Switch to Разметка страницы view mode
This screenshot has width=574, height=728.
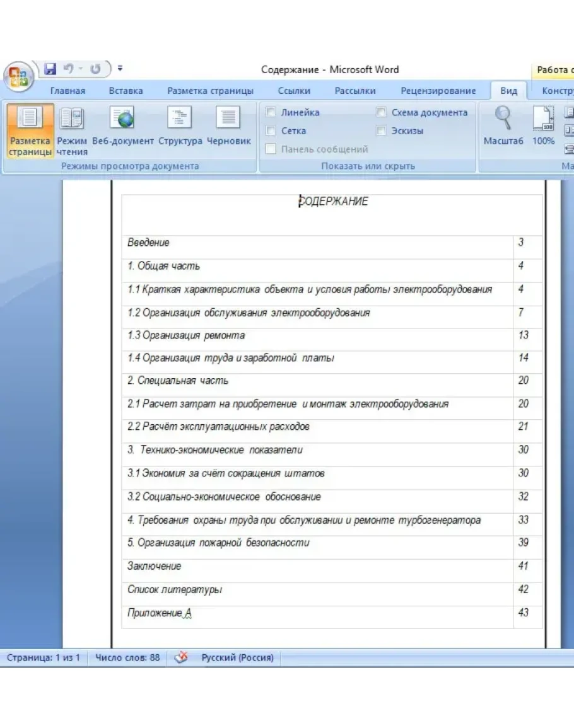point(30,131)
